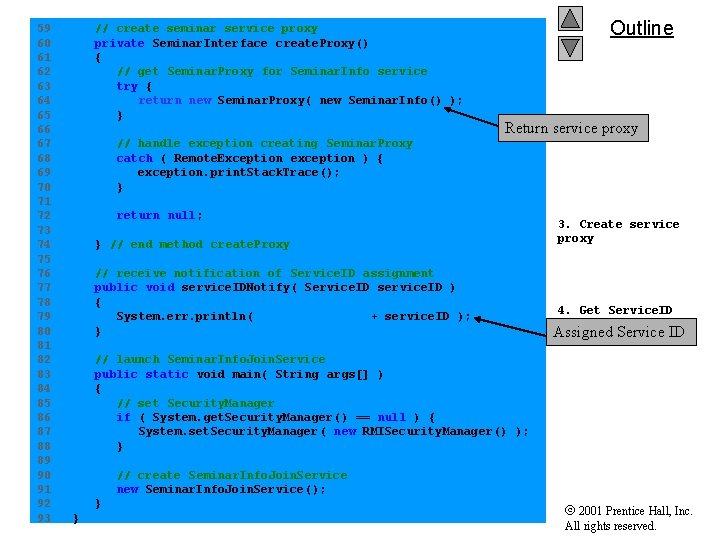Screen dimensions: 720x540
Task: Click line 83 'public static void main'
Action: pos(238,374)
